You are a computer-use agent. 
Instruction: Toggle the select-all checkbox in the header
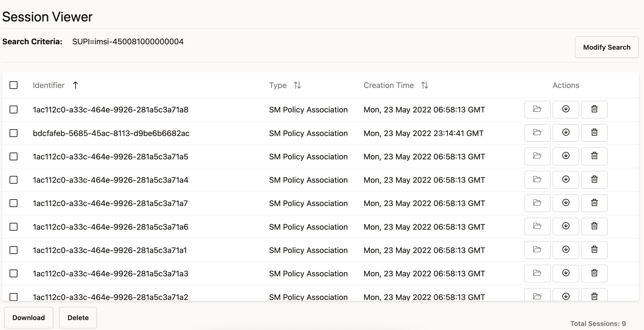pyautogui.click(x=13, y=85)
